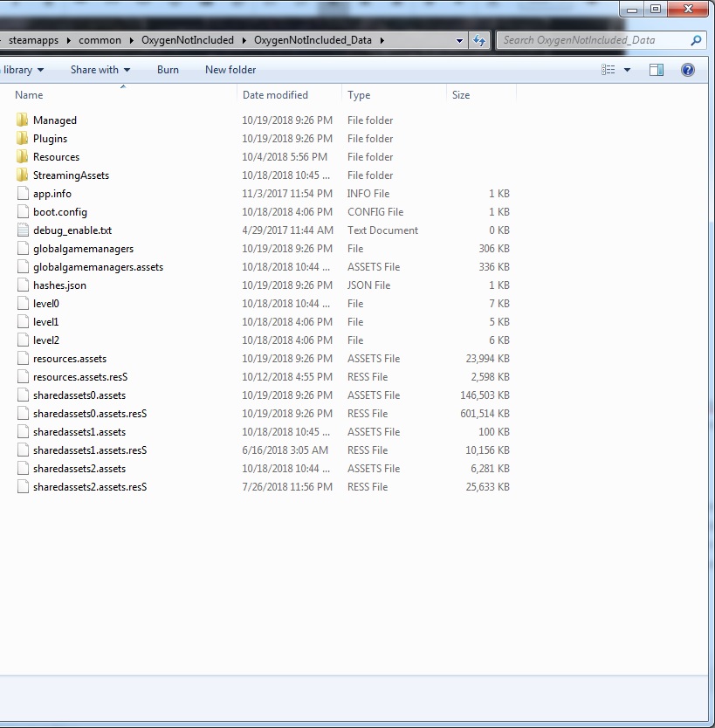The width and height of the screenshot is (715, 728).
Task: Click the debug_enable.txt text document icon
Action: point(23,230)
